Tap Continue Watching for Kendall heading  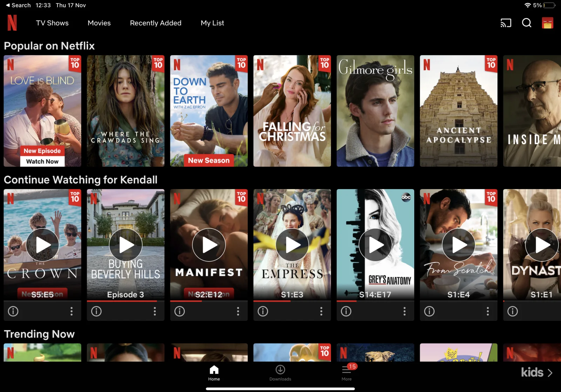(81, 180)
